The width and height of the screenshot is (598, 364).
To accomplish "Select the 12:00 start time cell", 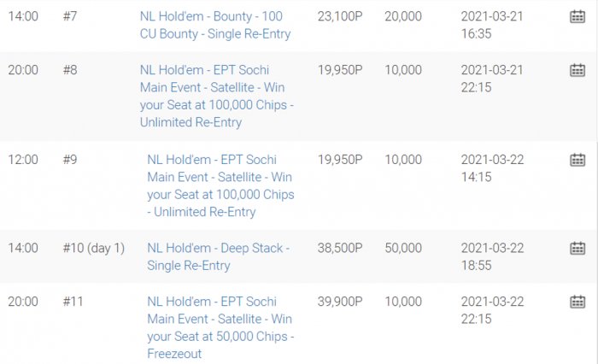I will click(23, 159).
